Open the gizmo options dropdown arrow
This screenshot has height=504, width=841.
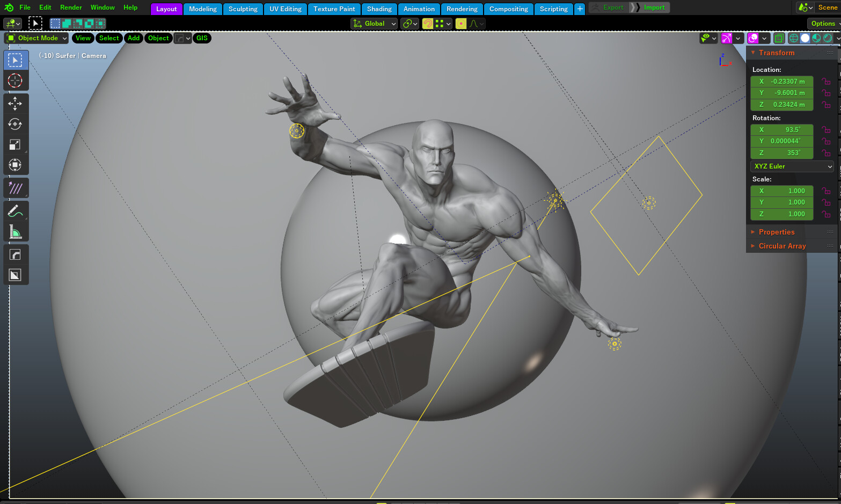click(x=738, y=38)
